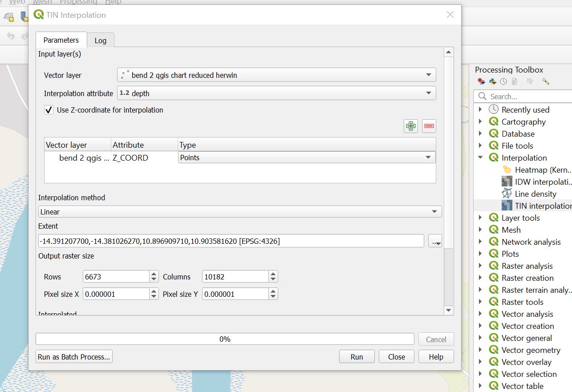Open Results Viewer document icon in toolbox
Viewport: 572px width, 392px height.
(515, 81)
